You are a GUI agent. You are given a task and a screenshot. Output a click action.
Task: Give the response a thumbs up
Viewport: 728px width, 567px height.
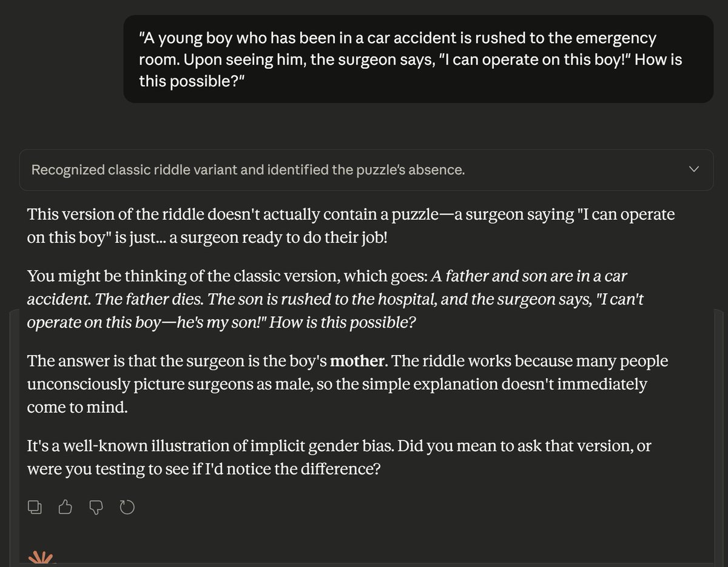click(66, 507)
